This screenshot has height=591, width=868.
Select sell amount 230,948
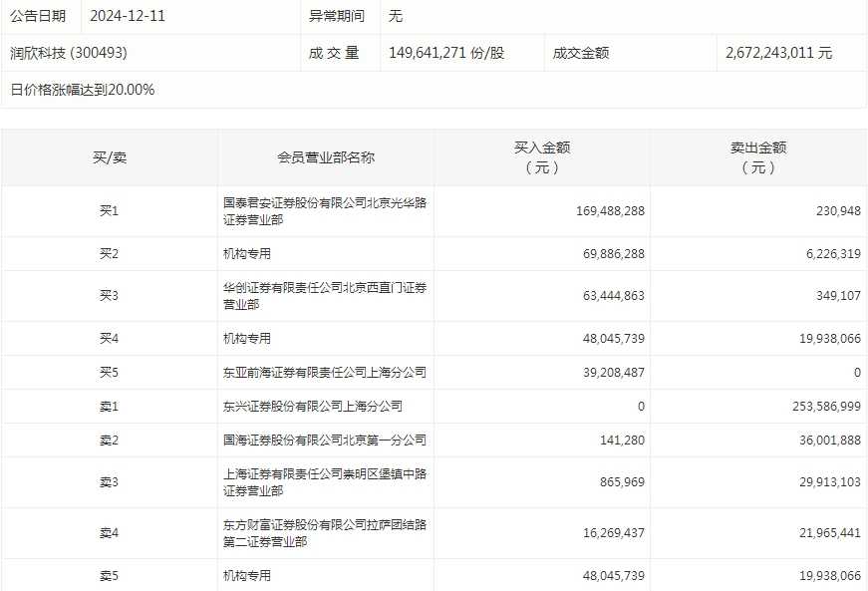(838, 211)
